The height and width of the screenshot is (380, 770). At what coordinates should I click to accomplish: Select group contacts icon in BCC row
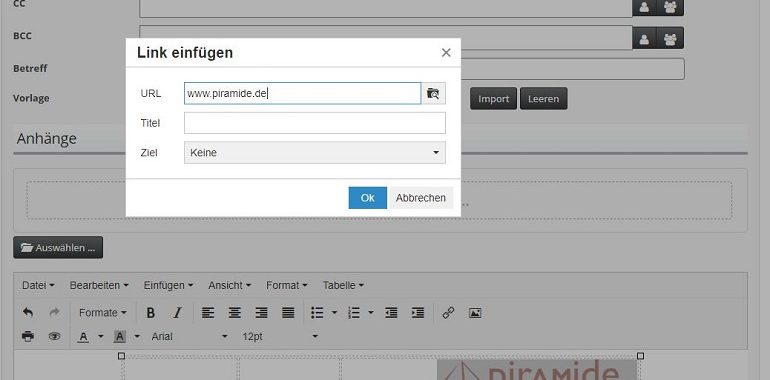point(670,38)
